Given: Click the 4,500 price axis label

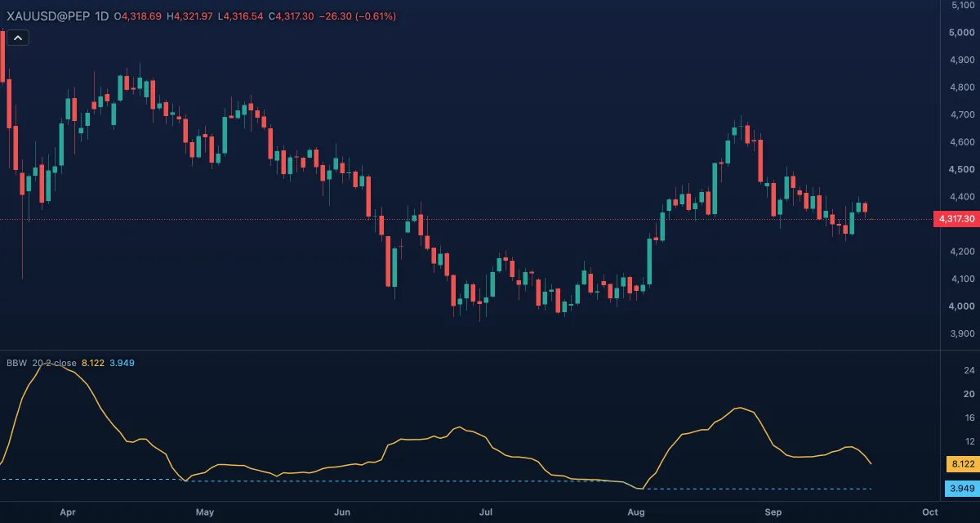Looking at the screenshot, I should click(964, 169).
